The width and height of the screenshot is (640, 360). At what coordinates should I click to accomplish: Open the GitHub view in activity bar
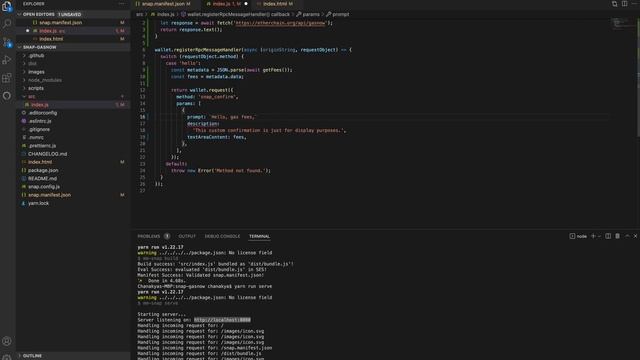(x=7, y=96)
